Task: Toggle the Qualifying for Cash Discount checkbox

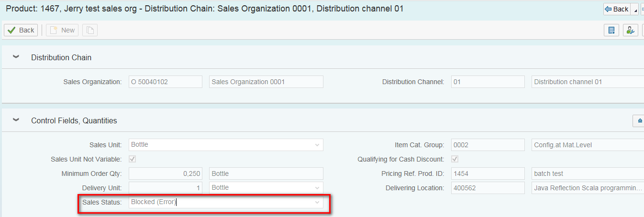Action: pyautogui.click(x=455, y=159)
